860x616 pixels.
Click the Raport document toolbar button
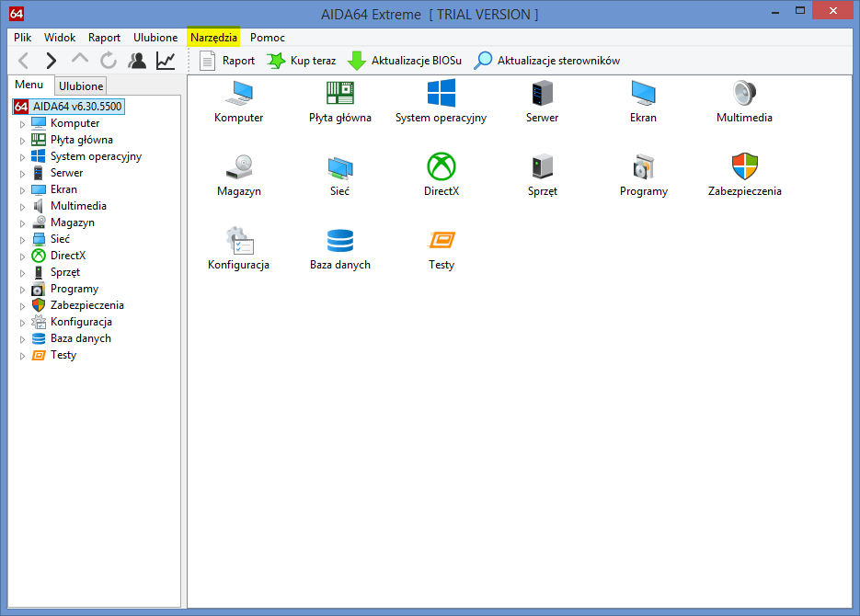[227, 61]
